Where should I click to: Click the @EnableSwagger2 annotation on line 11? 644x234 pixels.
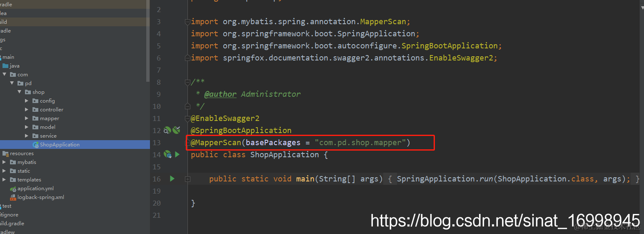tap(225, 118)
